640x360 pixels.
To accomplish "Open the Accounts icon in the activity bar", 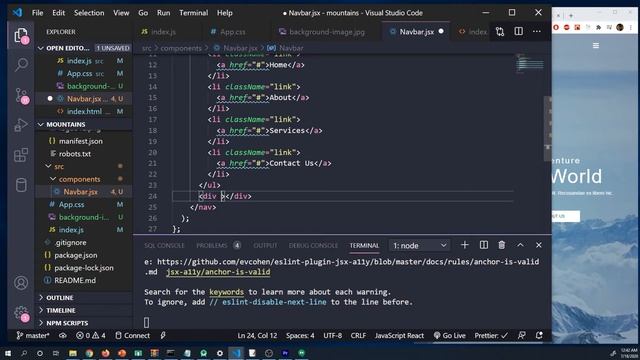I will pyautogui.click(x=21, y=282).
